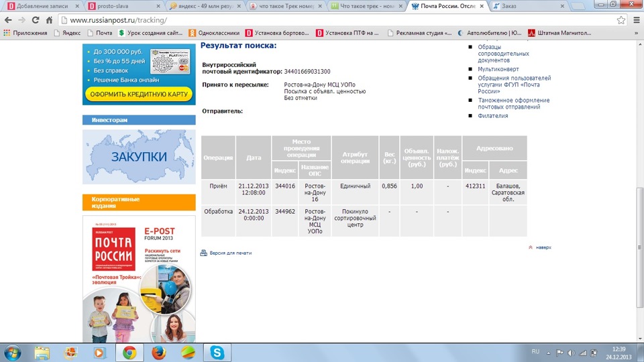Switch to Добавление записи tab
Screen dimensions: 644x362
pos(43,6)
